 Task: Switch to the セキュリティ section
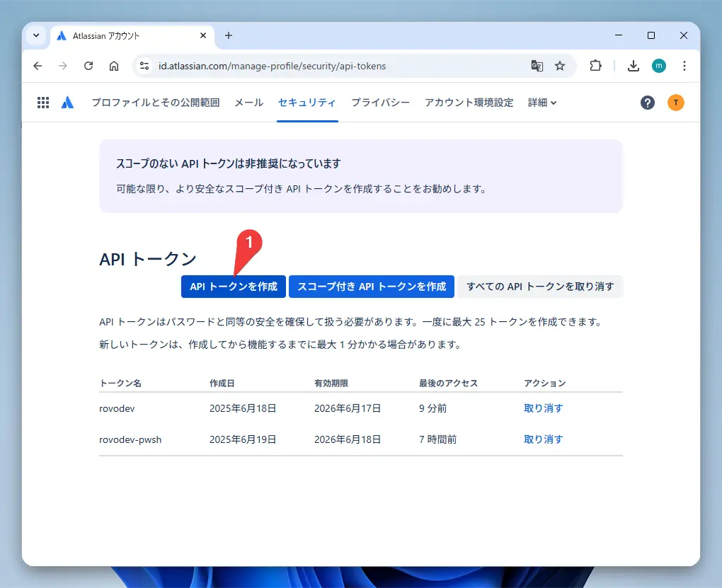click(x=306, y=102)
